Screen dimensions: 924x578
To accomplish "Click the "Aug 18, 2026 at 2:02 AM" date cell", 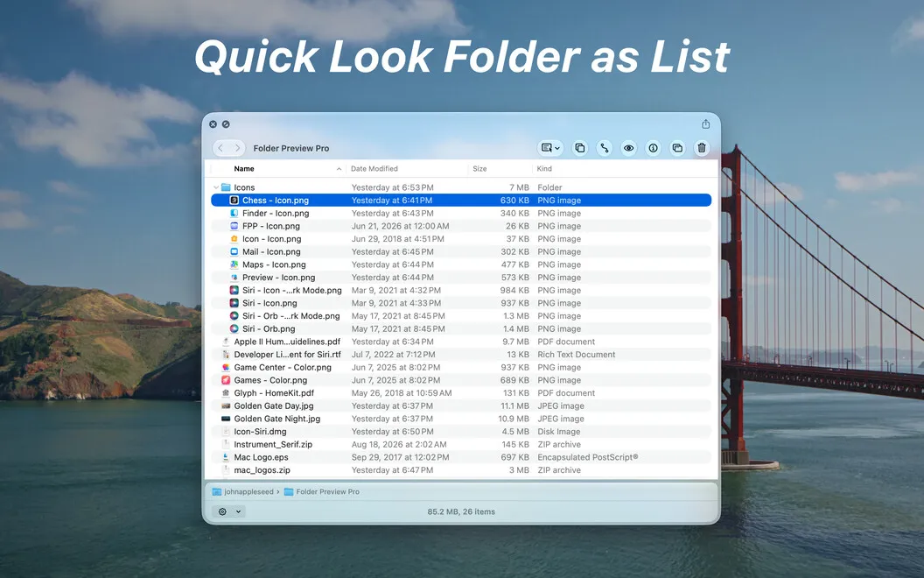I will point(399,445).
